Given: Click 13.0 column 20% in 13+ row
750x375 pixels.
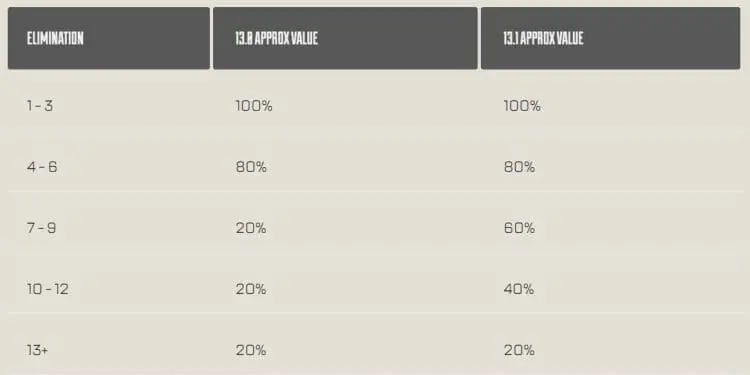Looking at the screenshot, I should coord(251,350).
